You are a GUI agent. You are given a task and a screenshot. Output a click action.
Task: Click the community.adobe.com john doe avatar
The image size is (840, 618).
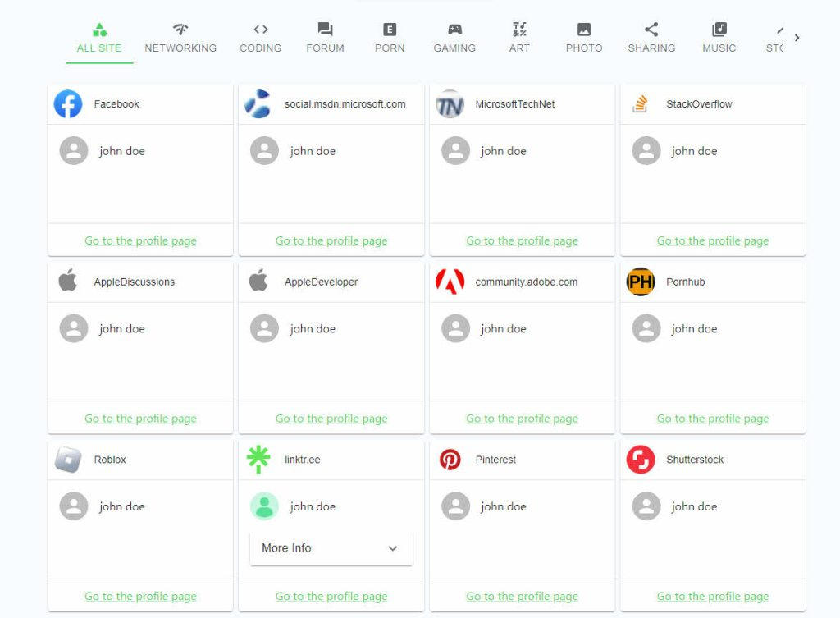tap(456, 328)
